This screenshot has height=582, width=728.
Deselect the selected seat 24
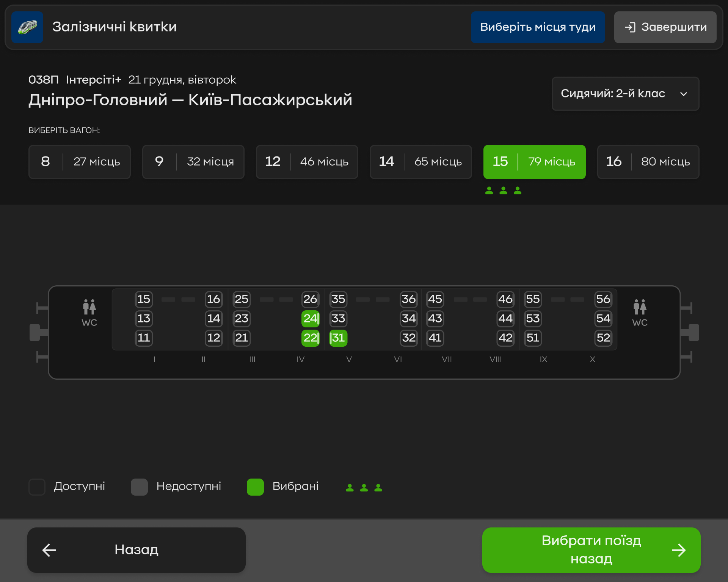tap(311, 318)
